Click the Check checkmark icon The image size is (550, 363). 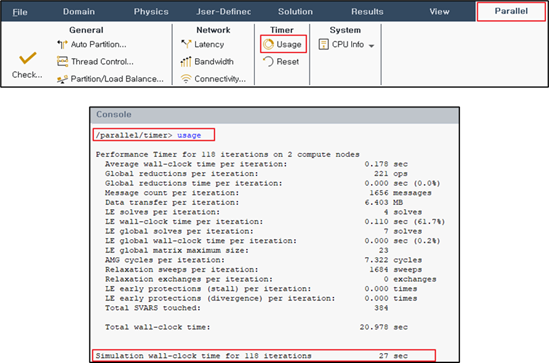click(27, 58)
